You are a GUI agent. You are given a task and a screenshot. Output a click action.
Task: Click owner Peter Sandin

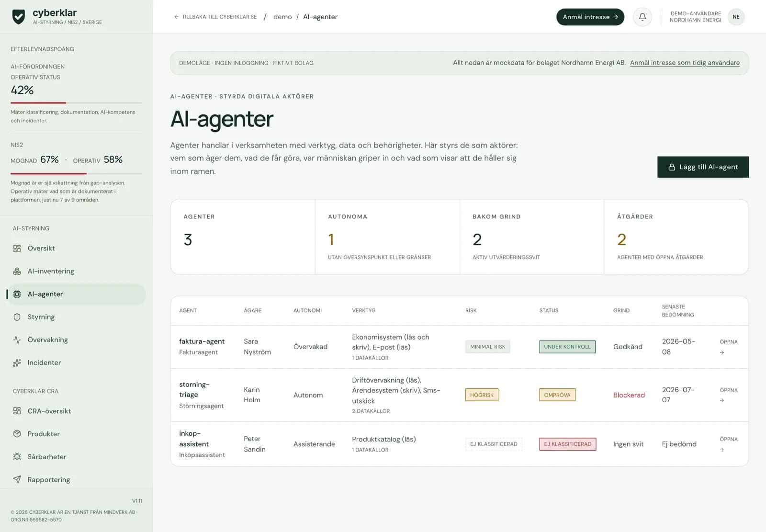click(254, 444)
